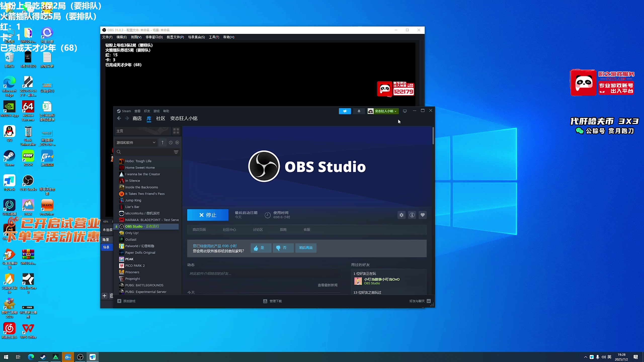Image resolution: width=644 pixels, height=362 pixels.
Task: Open Steam desktop shortcut
Action: tap(9, 158)
